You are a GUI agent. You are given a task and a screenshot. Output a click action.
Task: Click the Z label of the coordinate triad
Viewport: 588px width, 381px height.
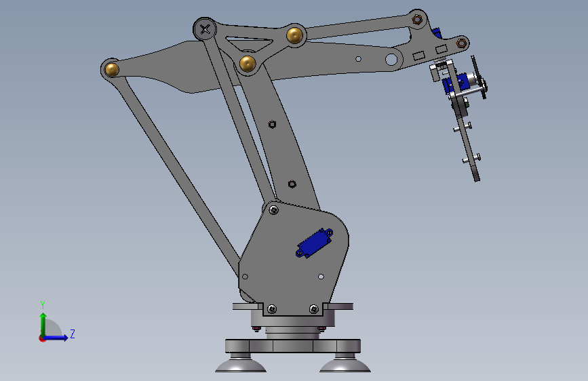point(73,334)
